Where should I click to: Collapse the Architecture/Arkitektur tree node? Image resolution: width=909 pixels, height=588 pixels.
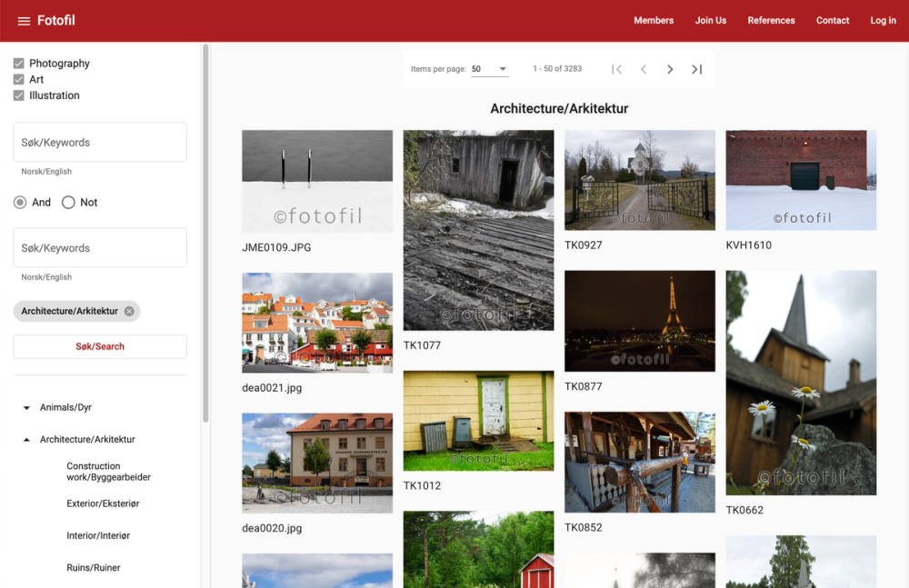click(27, 440)
